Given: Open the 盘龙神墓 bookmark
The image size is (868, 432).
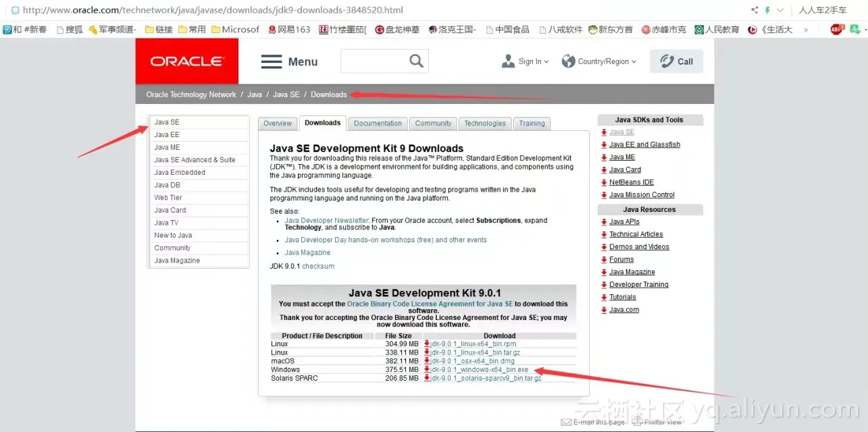Looking at the screenshot, I should tap(397, 30).
